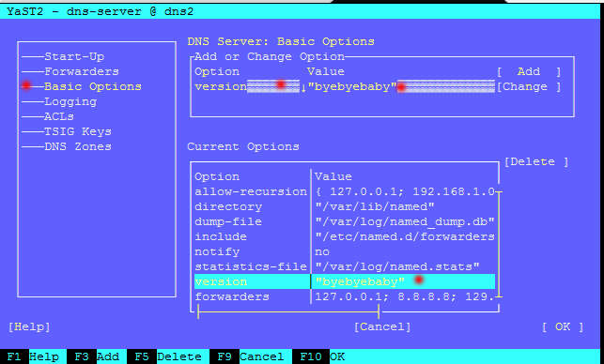
Task: Select the dump-file option row
Action: 345,221
